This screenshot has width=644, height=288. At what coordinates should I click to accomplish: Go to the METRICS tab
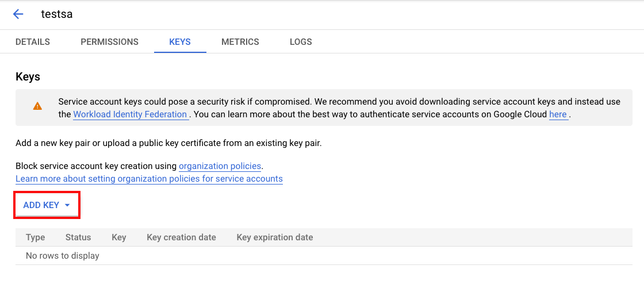click(240, 42)
